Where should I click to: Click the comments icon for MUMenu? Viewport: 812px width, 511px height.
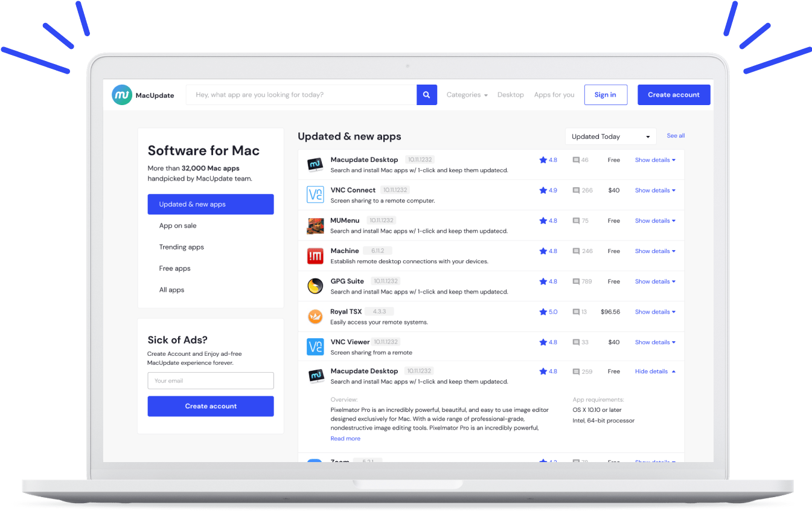coord(576,221)
